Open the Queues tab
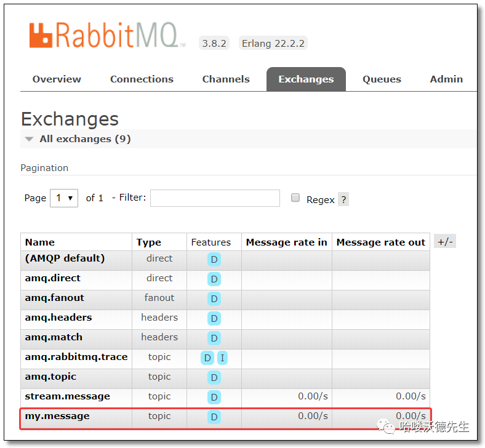Screen dimensions: 485x448 [x=382, y=79]
